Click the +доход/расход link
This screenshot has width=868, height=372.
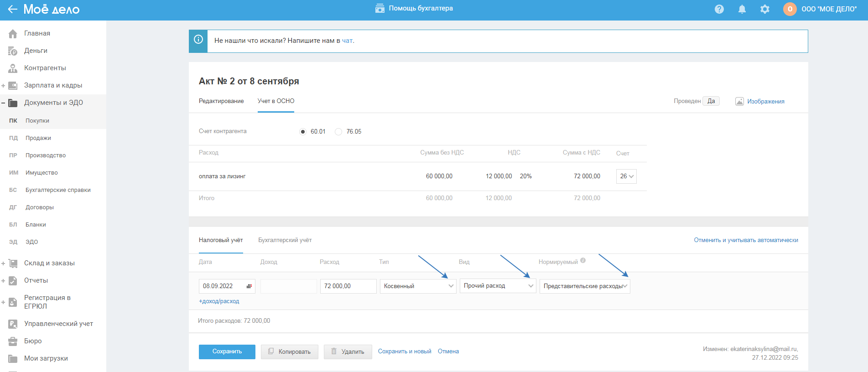(219, 301)
